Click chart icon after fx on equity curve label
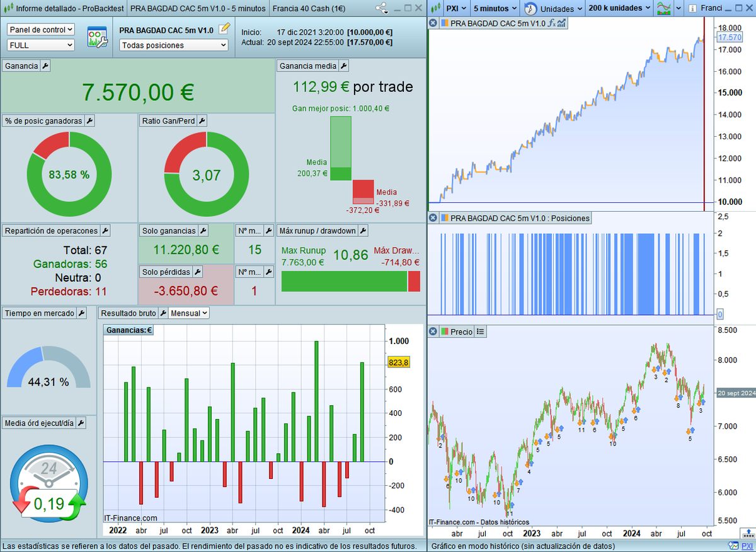The height and width of the screenshot is (552, 756). 561,23
